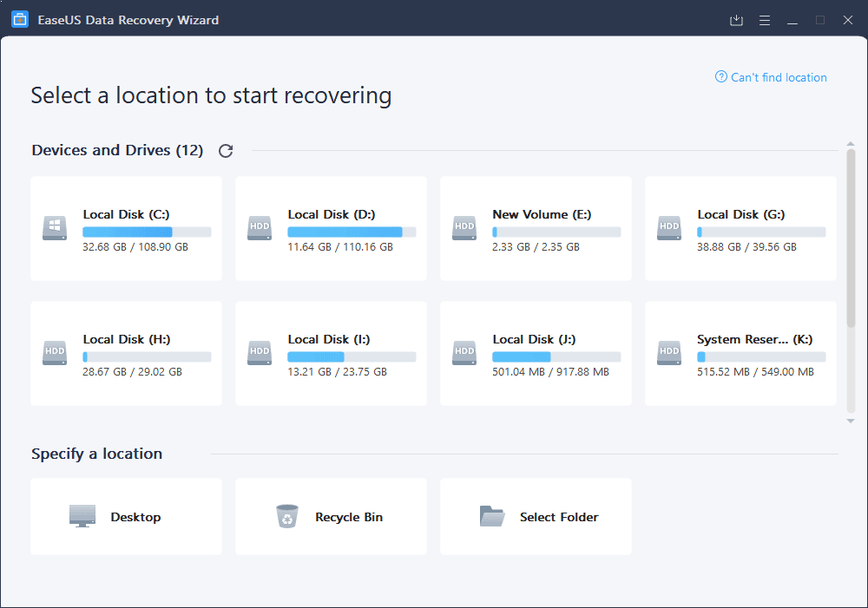Click the Desktop monitor icon
This screenshot has height=608, width=868.
pyautogui.click(x=82, y=515)
